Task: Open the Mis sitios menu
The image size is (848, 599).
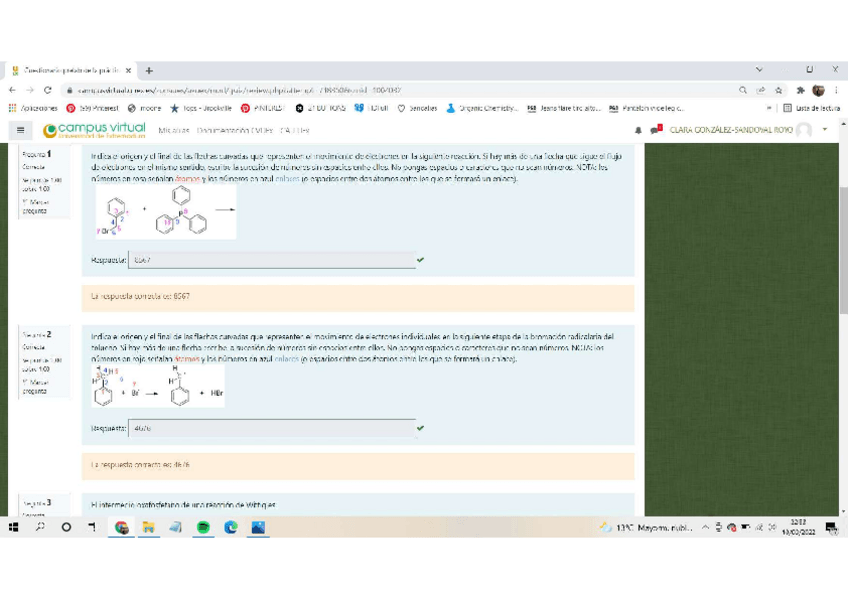Action: click(x=173, y=130)
